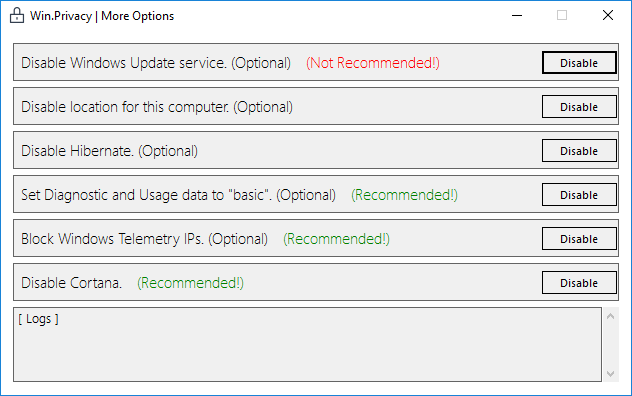
Task: Click inside the Logs text area
Action: pyautogui.click(x=308, y=344)
